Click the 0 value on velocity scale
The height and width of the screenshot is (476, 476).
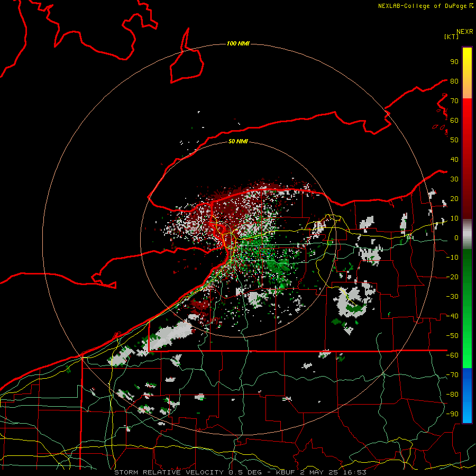[456, 238]
